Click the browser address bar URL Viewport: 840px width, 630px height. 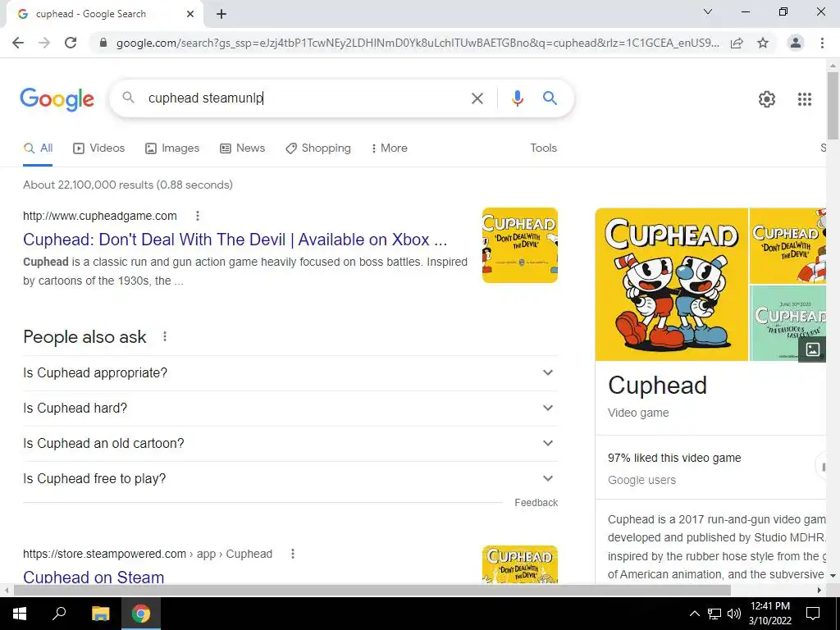[418, 43]
